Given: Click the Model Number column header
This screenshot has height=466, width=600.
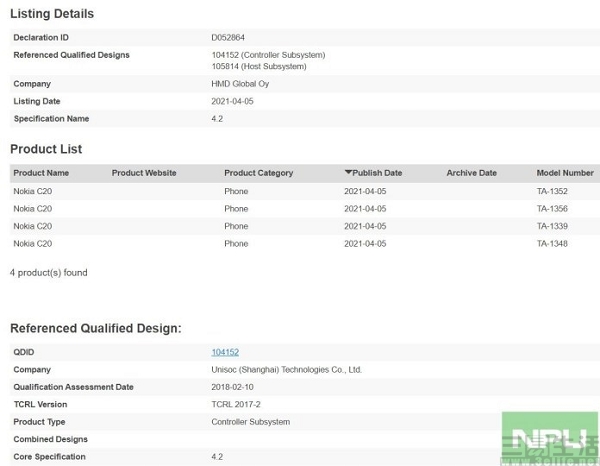Looking at the screenshot, I should click(x=565, y=173).
